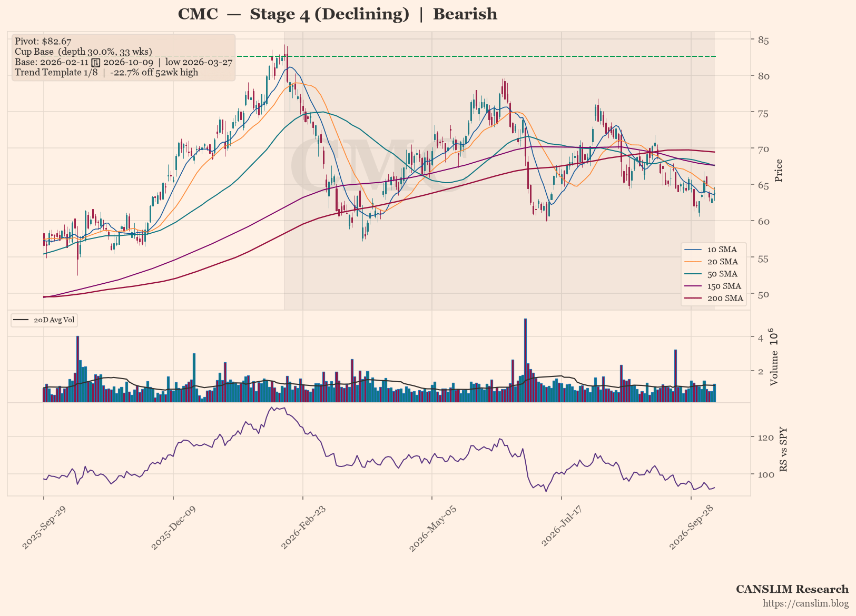This screenshot has width=856, height=616.
Task: Click the '2025-Dec-09' date tick label
Action: [173, 527]
